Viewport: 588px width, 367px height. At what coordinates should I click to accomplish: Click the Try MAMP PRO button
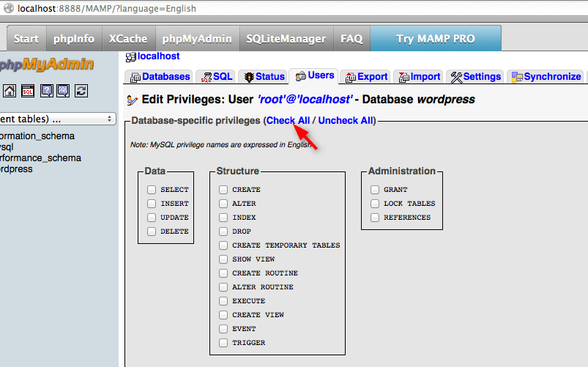436,38
